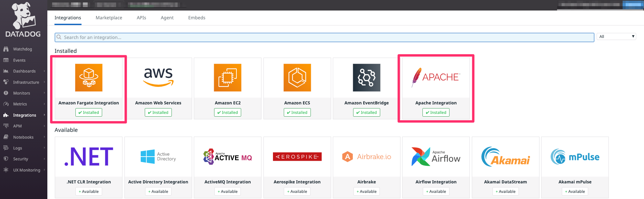The width and height of the screenshot is (644, 199).
Task: Open the Apache ActiveMQ logo
Action: tap(228, 157)
